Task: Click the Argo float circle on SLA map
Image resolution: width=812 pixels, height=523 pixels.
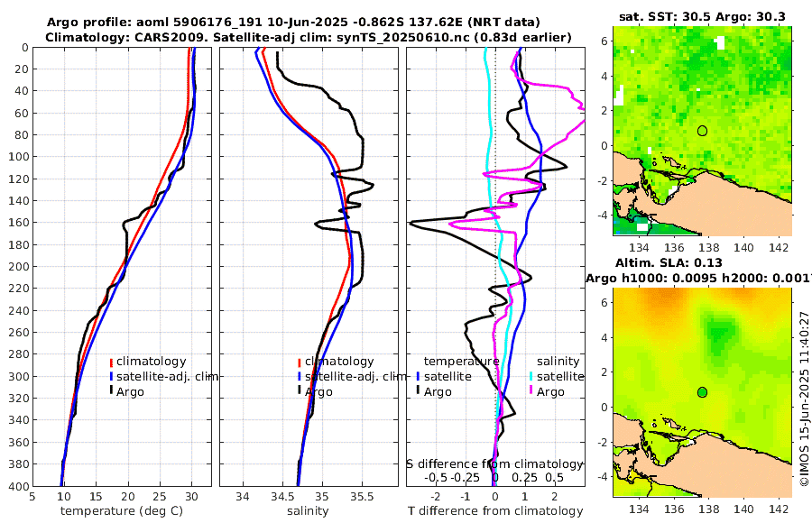Action: tap(702, 392)
